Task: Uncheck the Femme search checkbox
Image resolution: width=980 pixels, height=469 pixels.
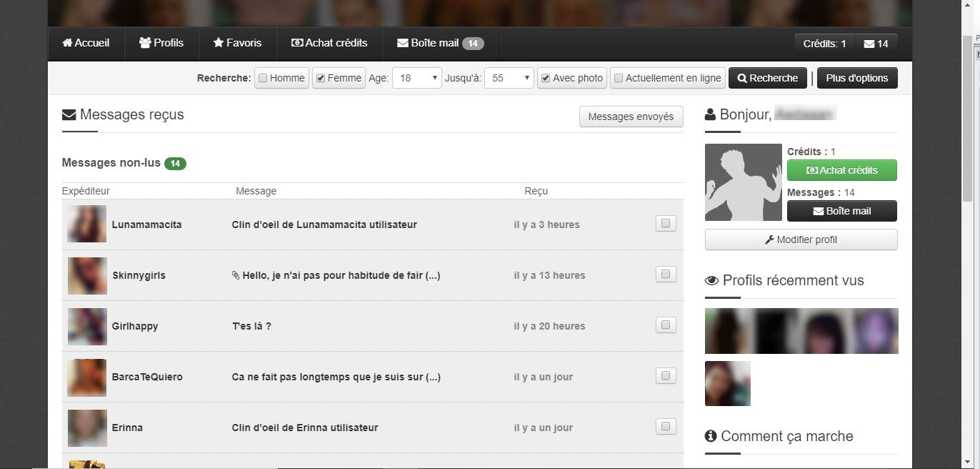Action: (321, 78)
